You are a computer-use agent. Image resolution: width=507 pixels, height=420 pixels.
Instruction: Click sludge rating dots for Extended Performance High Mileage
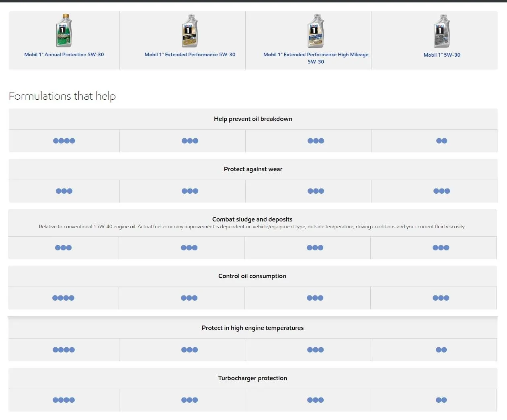coord(315,248)
